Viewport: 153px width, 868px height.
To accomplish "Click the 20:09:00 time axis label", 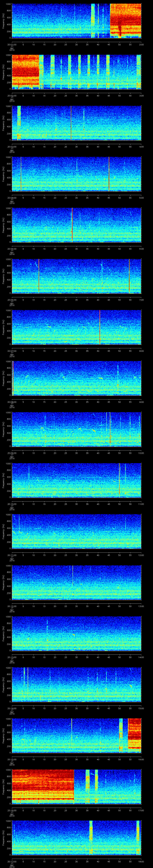I will [12, 453].
